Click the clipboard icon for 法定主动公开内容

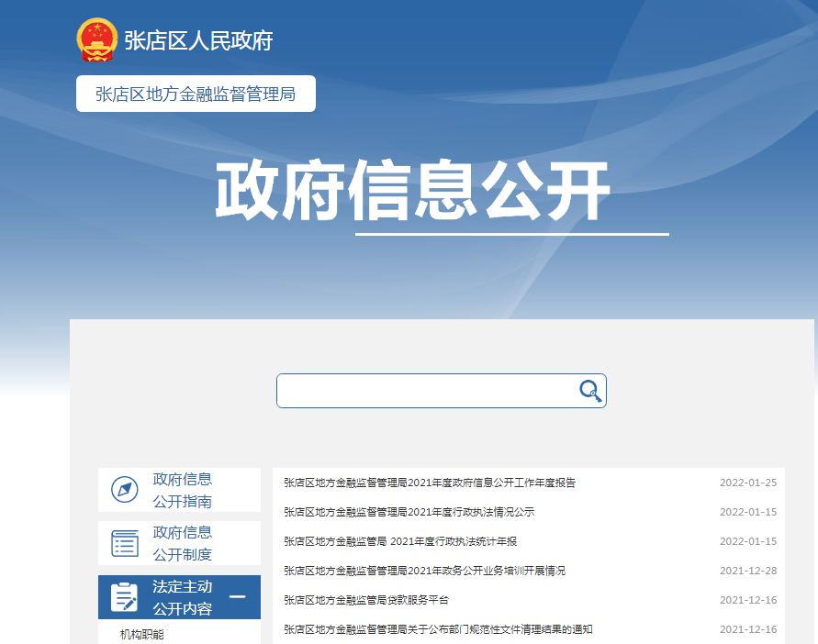click(x=125, y=597)
